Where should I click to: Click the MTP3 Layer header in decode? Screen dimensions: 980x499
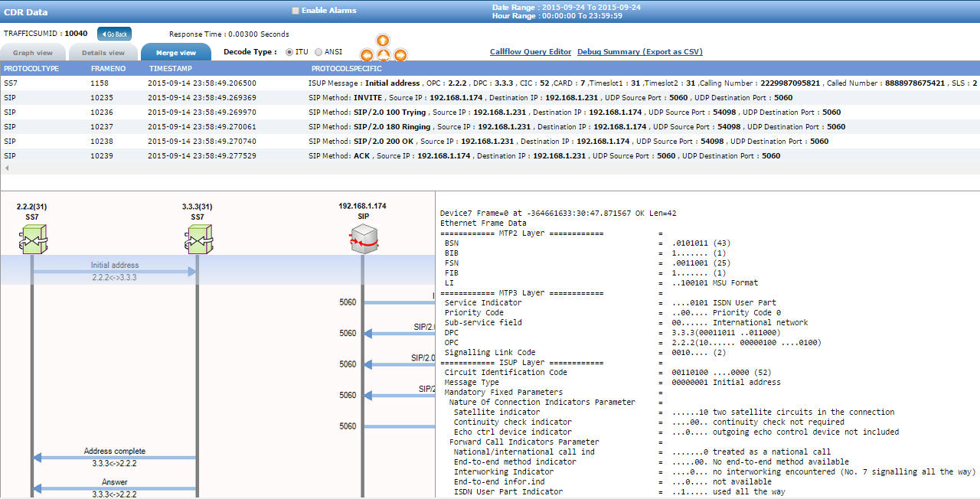tap(522, 292)
